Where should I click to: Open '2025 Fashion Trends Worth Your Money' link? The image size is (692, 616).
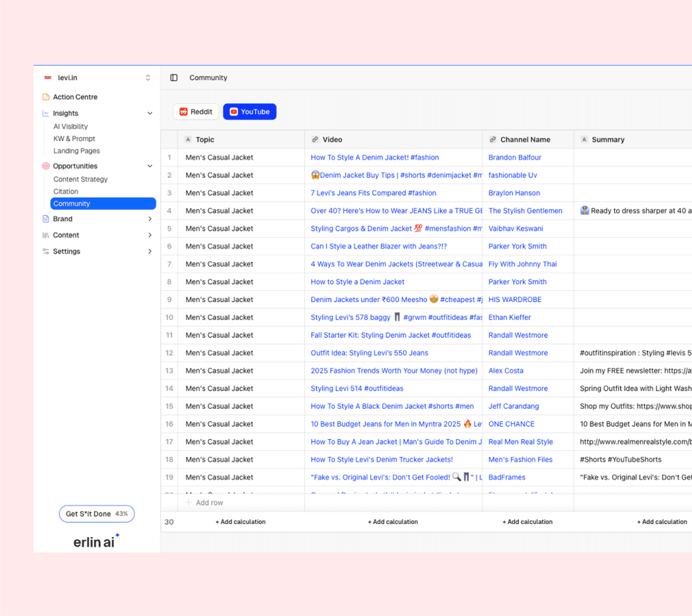(394, 371)
